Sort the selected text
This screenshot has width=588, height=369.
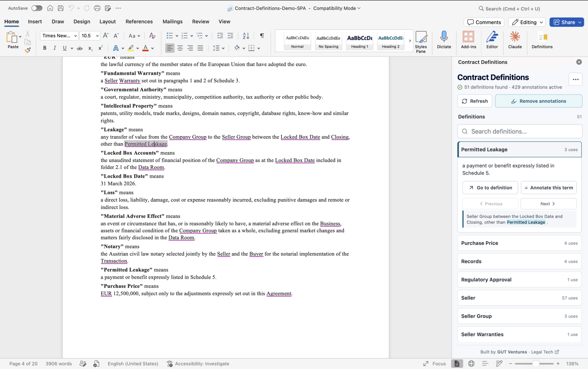point(246,36)
